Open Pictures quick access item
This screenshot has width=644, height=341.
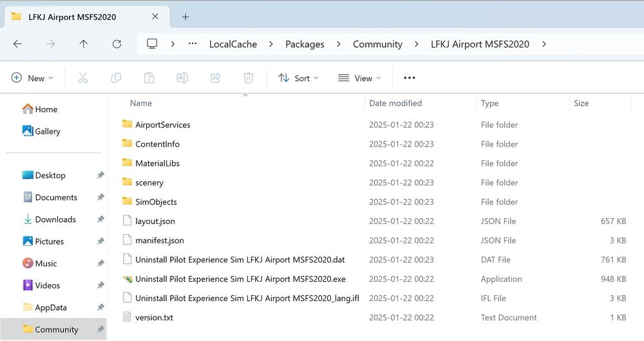pos(43,241)
